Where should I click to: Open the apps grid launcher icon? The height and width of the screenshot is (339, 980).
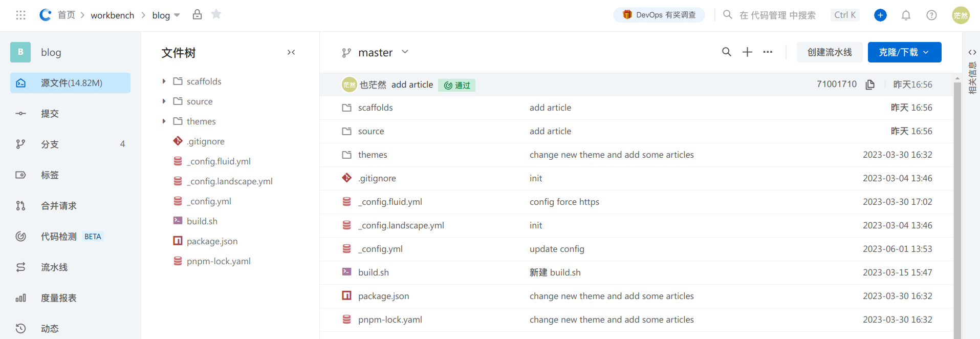pyautogui.click(x=20, y=15)
